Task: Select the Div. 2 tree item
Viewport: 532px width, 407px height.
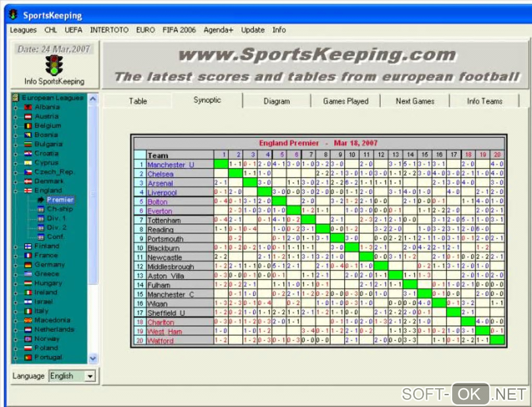Action: click(56, 228)
